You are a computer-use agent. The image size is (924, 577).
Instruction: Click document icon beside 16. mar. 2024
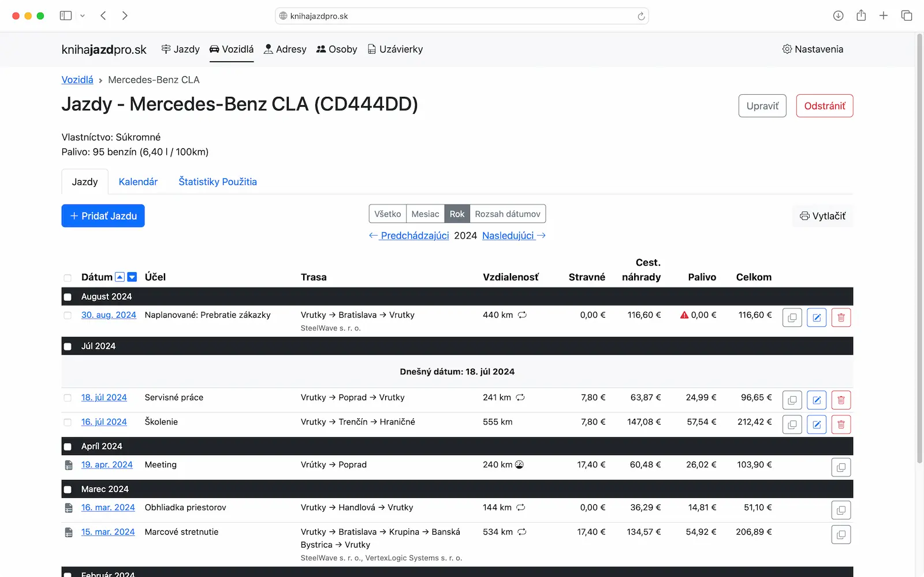pyautogui.click(x=69, y=508)
